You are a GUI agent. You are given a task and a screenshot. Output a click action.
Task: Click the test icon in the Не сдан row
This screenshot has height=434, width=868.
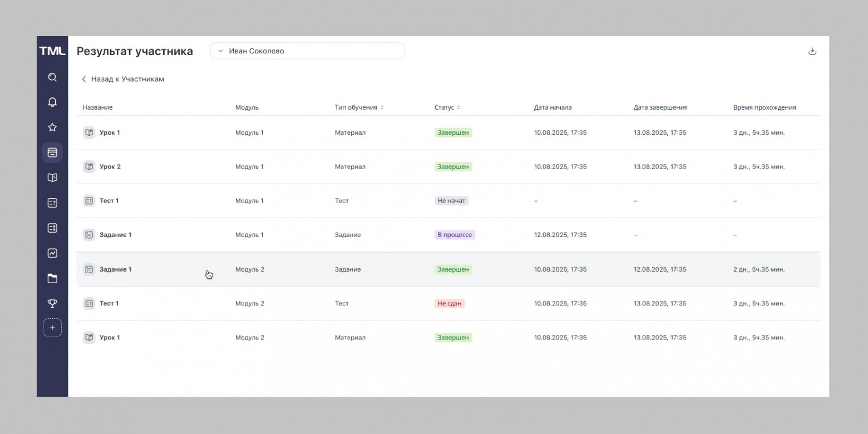point(89,303)
